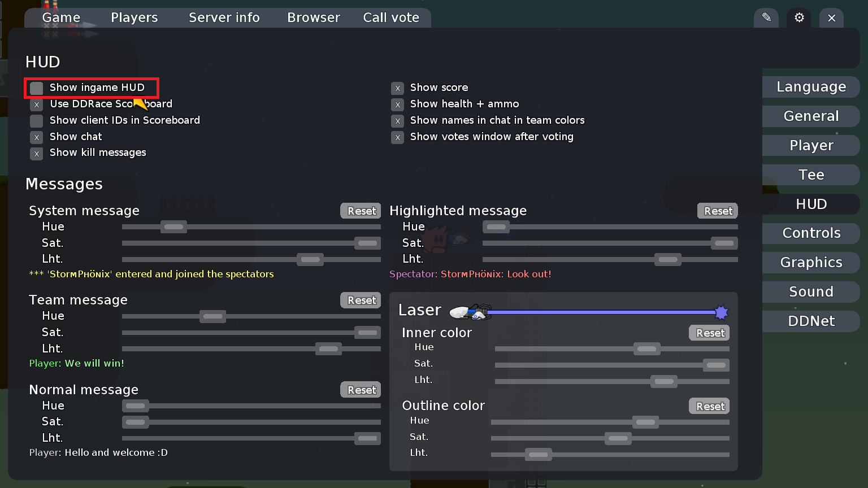
Task: Switch to the Controls settings tab
Action: pyautogui.click(x=810, y=233)
